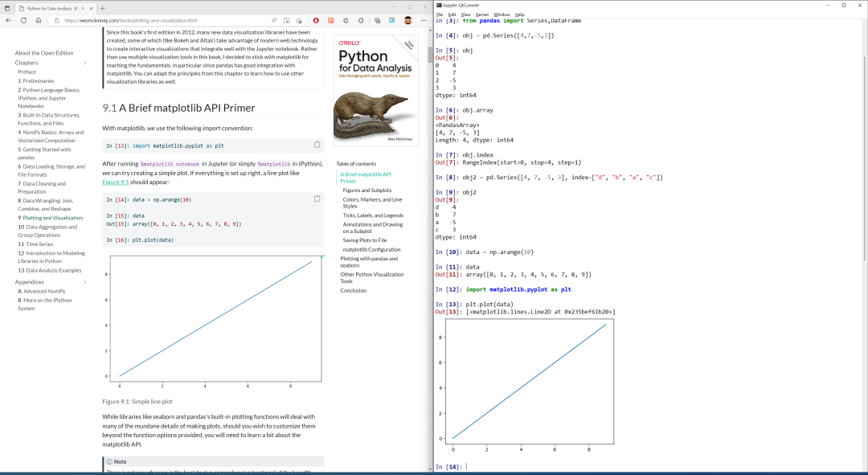Click the red grid extension icon
The width and height of the screenshot is (868, 475).
(x=331, y=20)
